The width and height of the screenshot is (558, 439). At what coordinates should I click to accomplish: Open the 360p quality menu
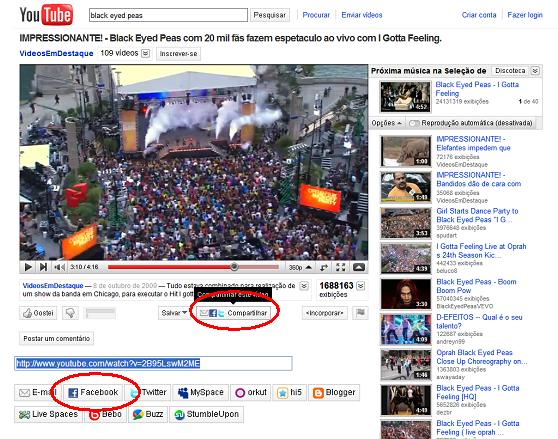point(300,267)
